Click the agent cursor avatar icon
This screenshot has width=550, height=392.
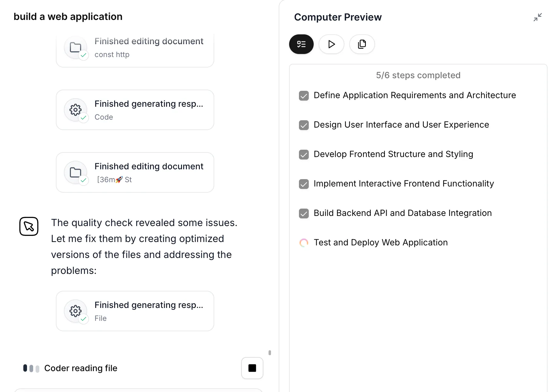29,226
